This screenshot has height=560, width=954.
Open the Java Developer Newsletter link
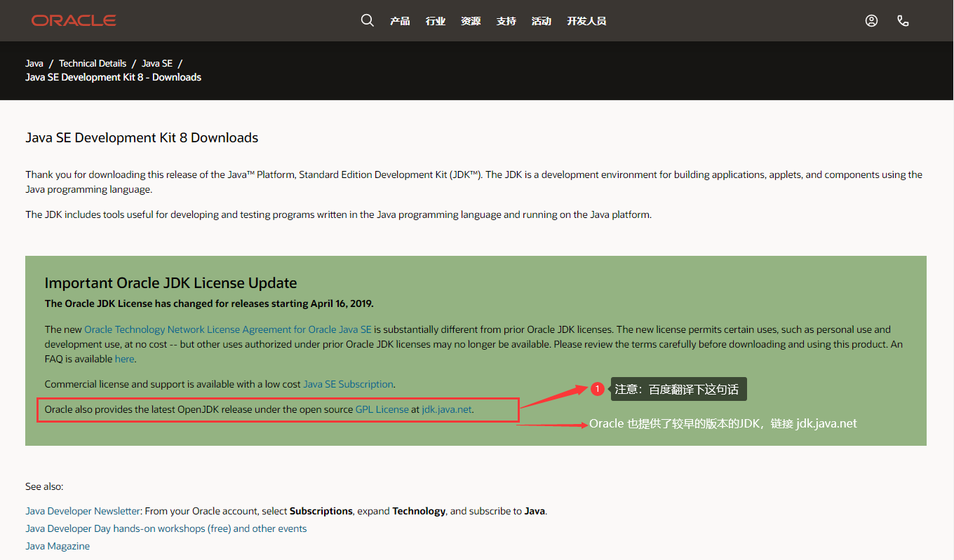[x=83, y=511]
